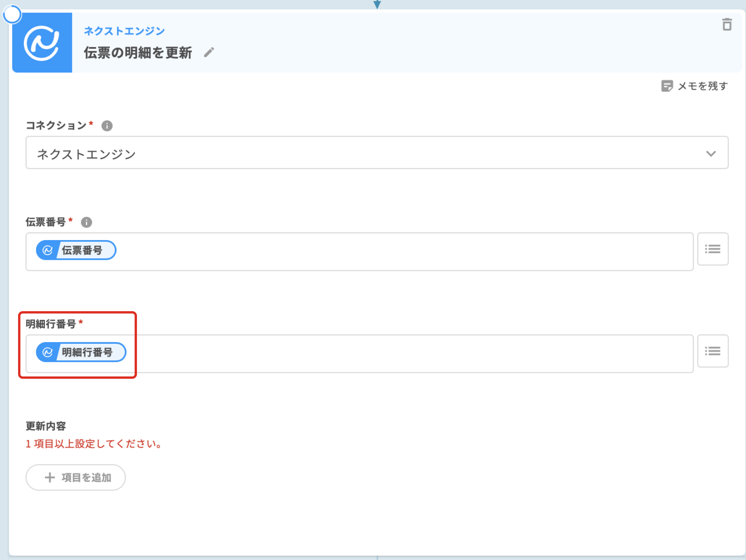Screen dimensions: 746x560
Task: Click the trash delete icon
Action: (x=727, y=24)
